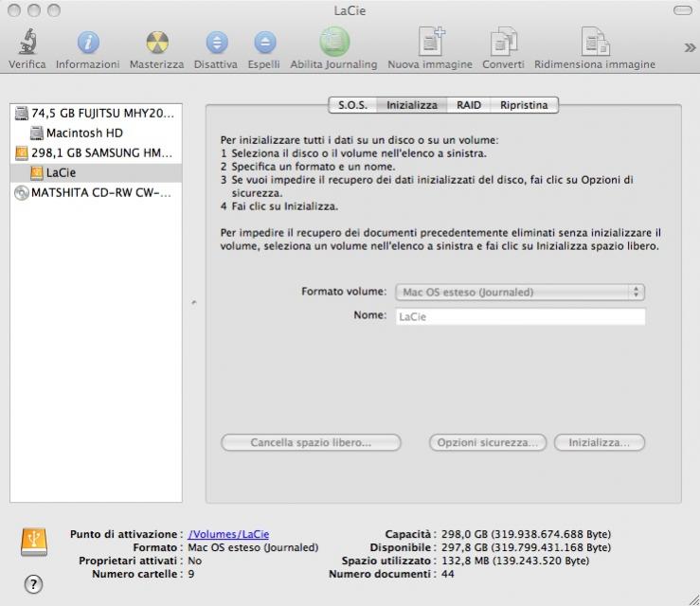The image size is (700, 606).
Task: Click Cancella spazio libero button
Action: tap(311, 443)
